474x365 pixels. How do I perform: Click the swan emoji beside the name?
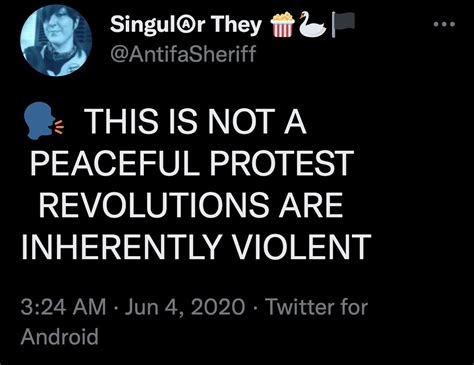[312, 25]
